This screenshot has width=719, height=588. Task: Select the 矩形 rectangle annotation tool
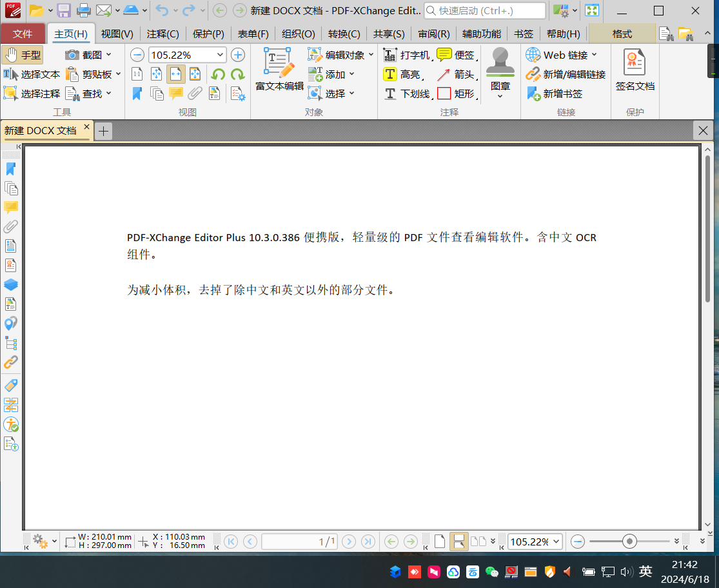(x=456, y=94)
